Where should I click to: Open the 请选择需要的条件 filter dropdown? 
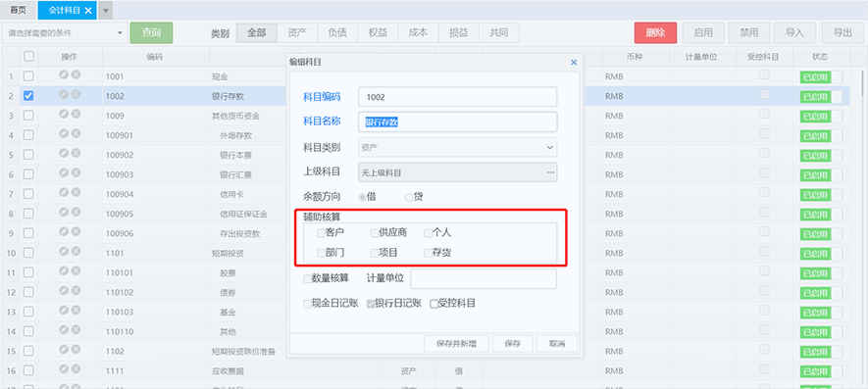click(x=65, y=33)
